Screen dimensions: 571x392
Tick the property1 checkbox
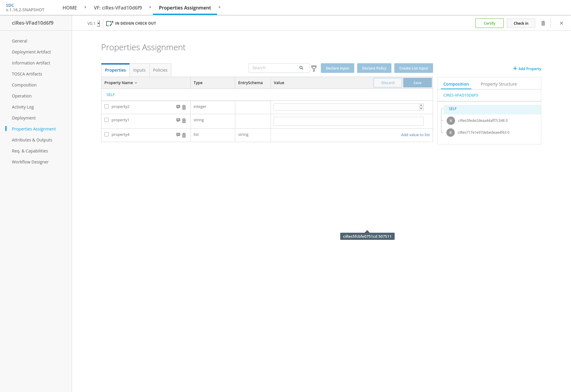106,120
